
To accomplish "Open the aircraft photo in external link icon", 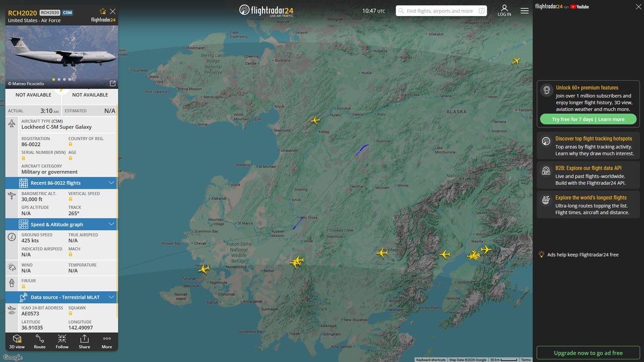I will pyautogui.click(x=112, y=83).
